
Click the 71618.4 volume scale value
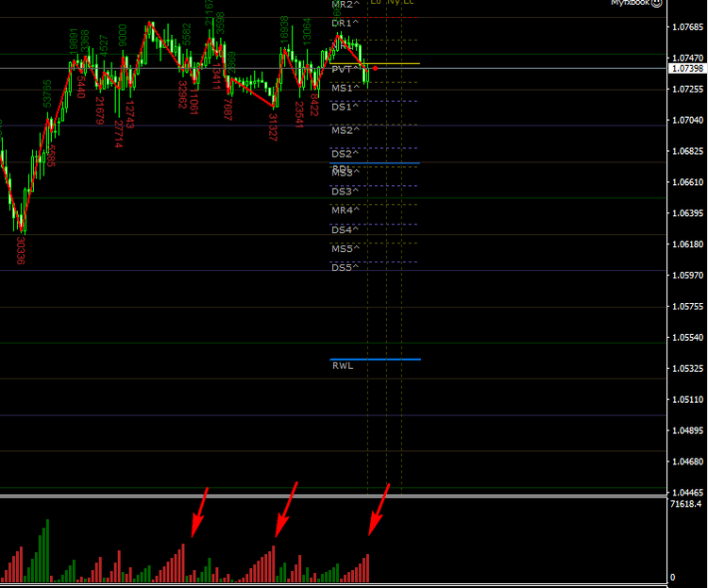[x=685, y=506]
